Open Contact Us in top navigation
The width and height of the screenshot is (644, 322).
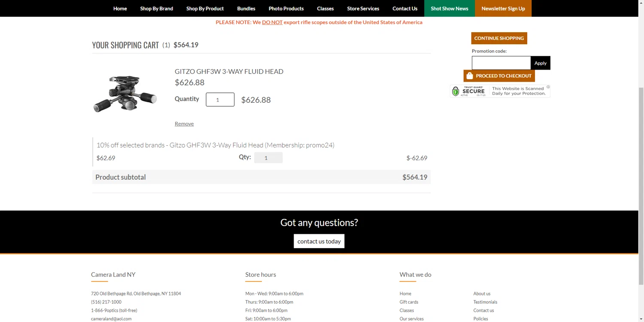click(404, 8)
